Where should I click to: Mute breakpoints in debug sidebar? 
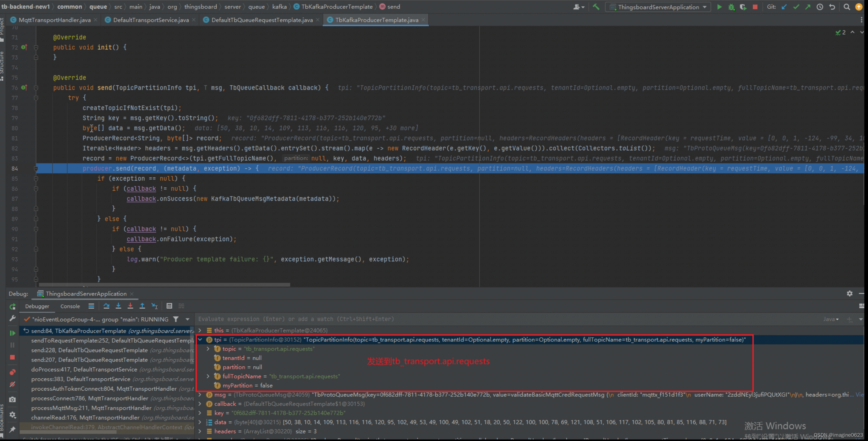(13, 384)
